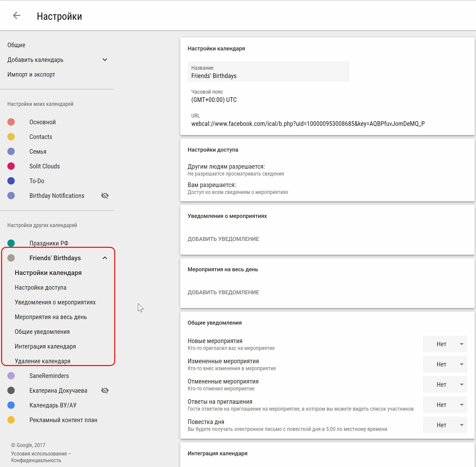
Task: Collapse the Friends' Birthdays calendar section
Action: (x=105, y=258)
